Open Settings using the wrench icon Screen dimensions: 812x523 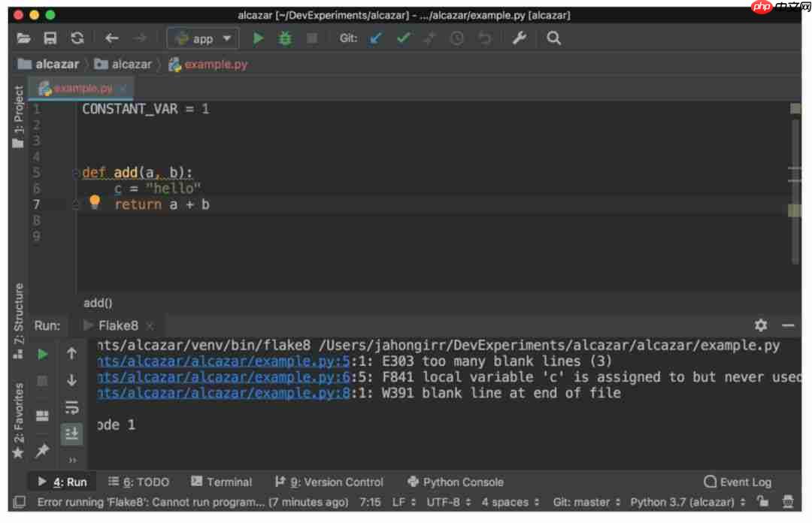(x=520, y=38)
